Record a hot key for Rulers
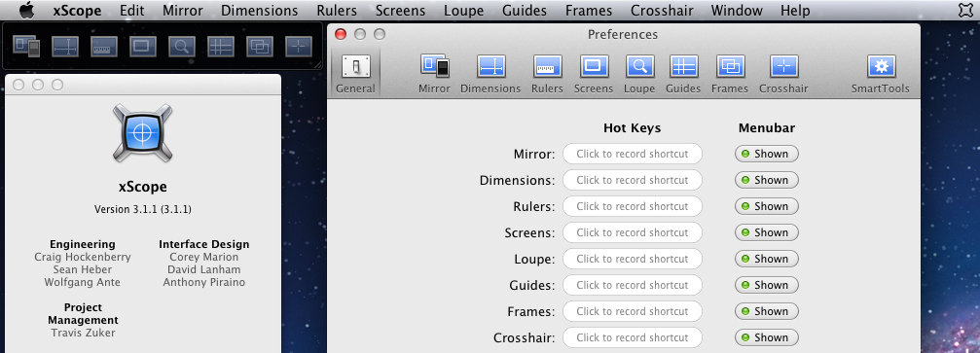980x353 pixels. (632, 206)
